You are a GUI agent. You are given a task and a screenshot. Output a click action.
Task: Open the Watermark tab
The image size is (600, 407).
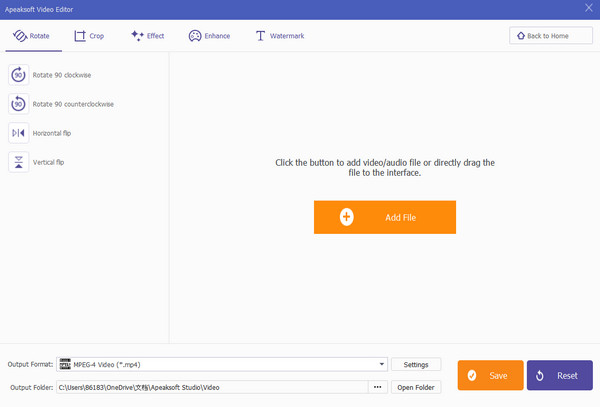click(280, 36)
